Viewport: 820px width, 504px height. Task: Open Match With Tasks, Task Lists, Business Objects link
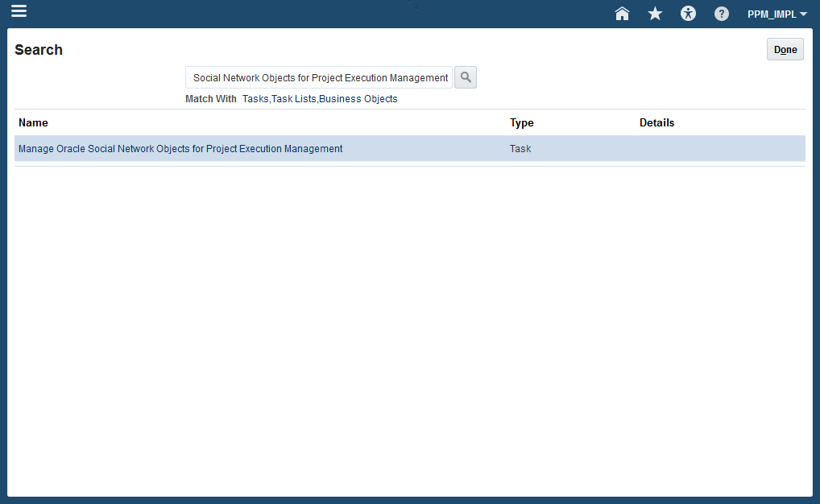pyautogui.click(x=320, y=99)
